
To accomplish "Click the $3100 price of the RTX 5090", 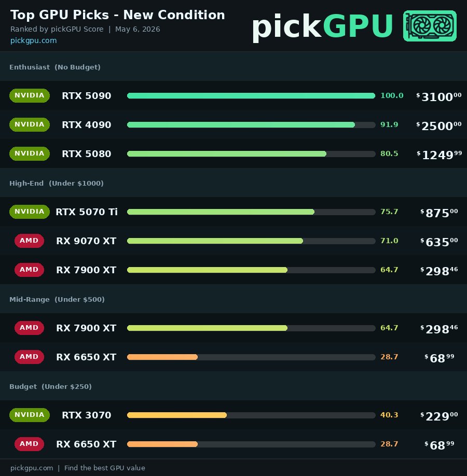I will coord(439,97).
